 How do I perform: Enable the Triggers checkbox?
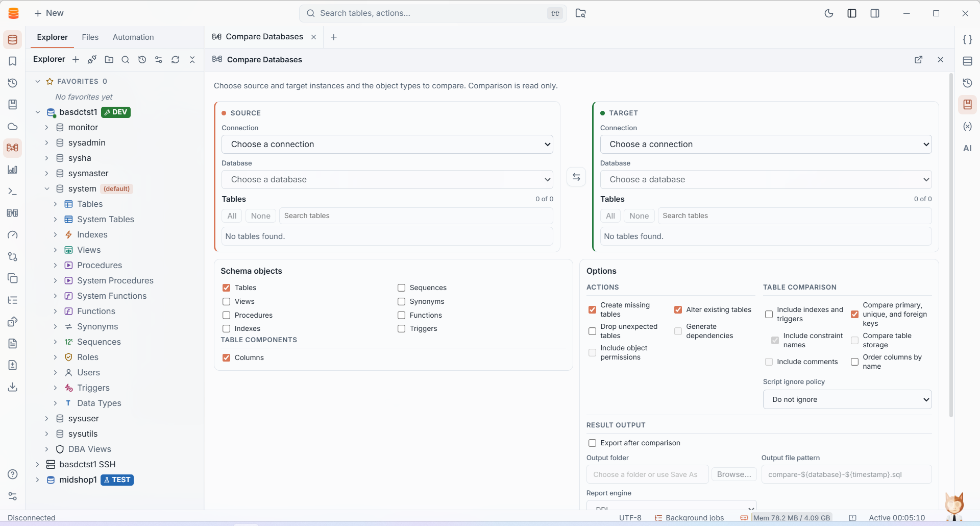pos(402,329)
